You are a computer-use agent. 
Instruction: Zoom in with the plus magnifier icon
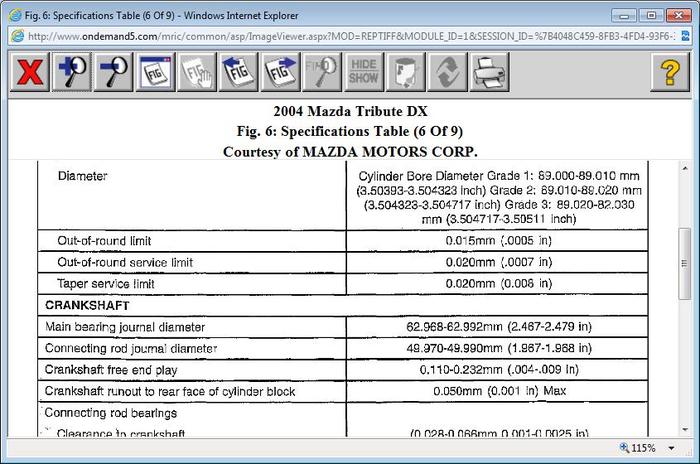coord(72,72)
